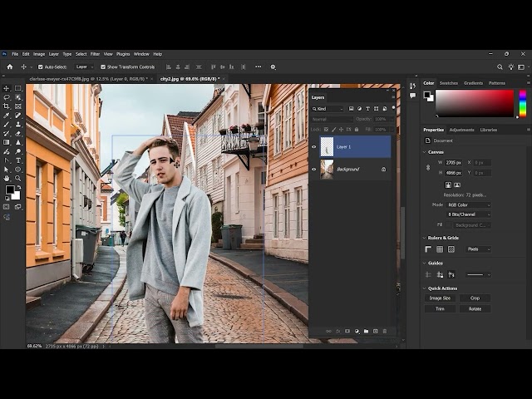Select the Eraser tool

(x=18, y=134)
